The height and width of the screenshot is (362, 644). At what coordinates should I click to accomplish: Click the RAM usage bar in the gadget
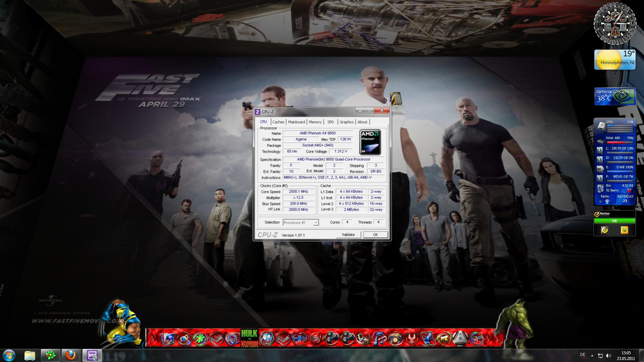pos(620,143)
